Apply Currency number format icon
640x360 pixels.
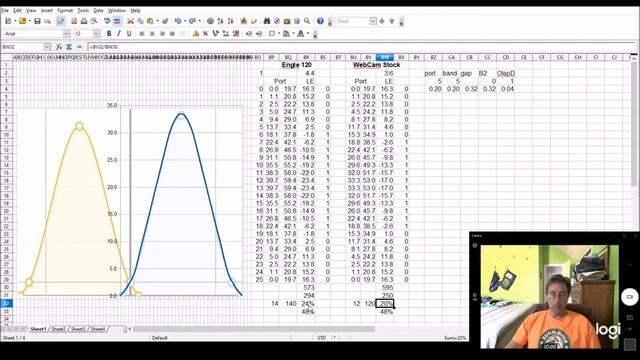[x=196, y=33]
